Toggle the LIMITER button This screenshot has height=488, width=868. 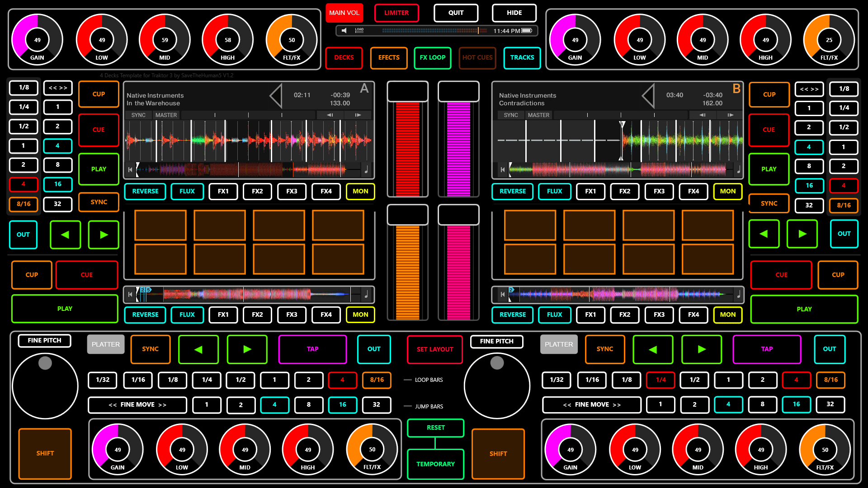[396, 13]
